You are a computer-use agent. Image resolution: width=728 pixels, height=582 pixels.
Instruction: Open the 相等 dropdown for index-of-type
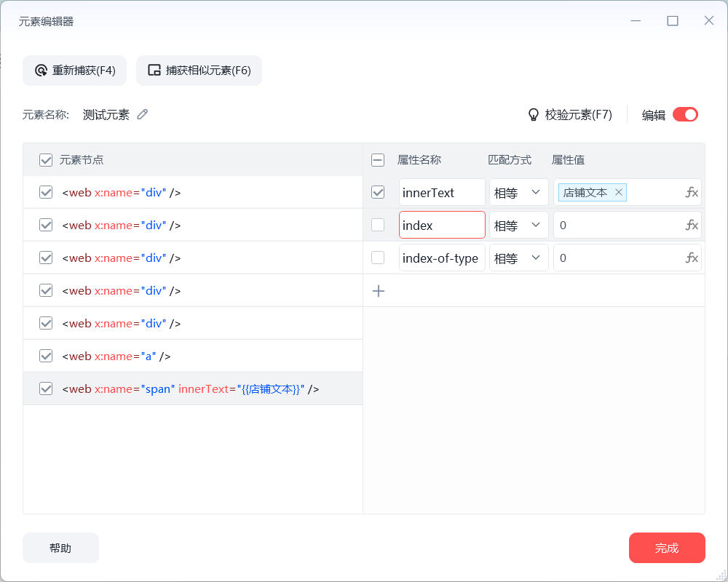pyautogui.click(x=519, y=258)
